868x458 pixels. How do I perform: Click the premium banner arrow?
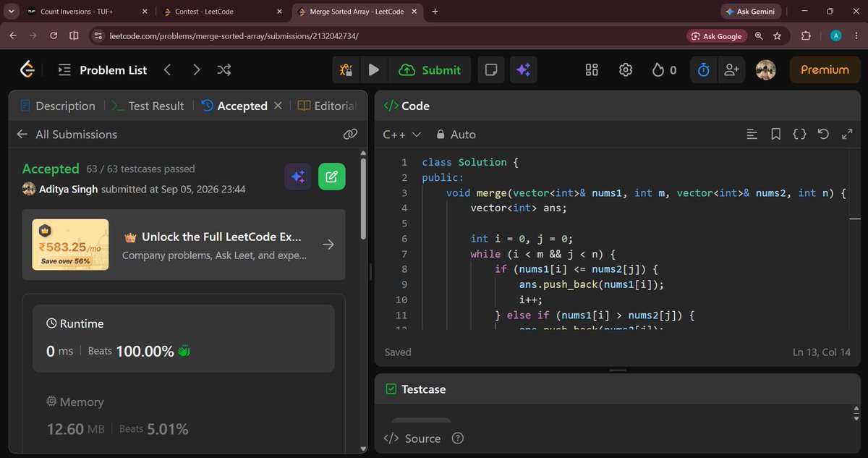coord(328,245)
